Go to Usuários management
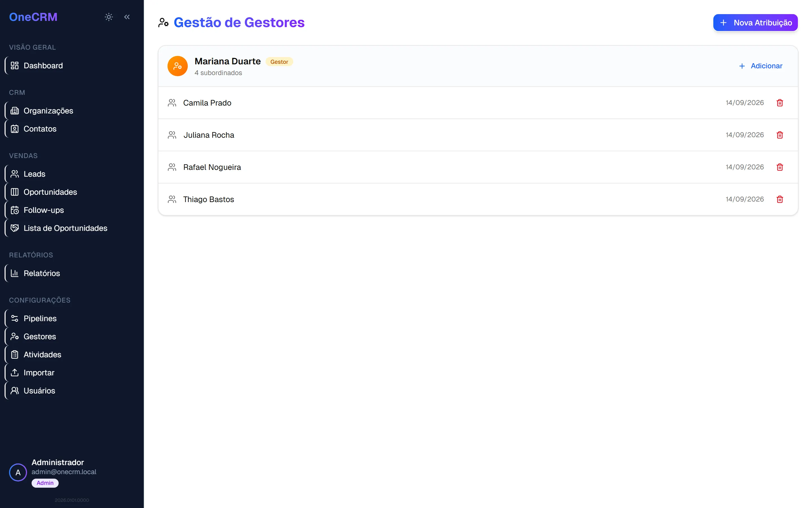Viewport: 812px width, 508px height. [x=72, y=391]
